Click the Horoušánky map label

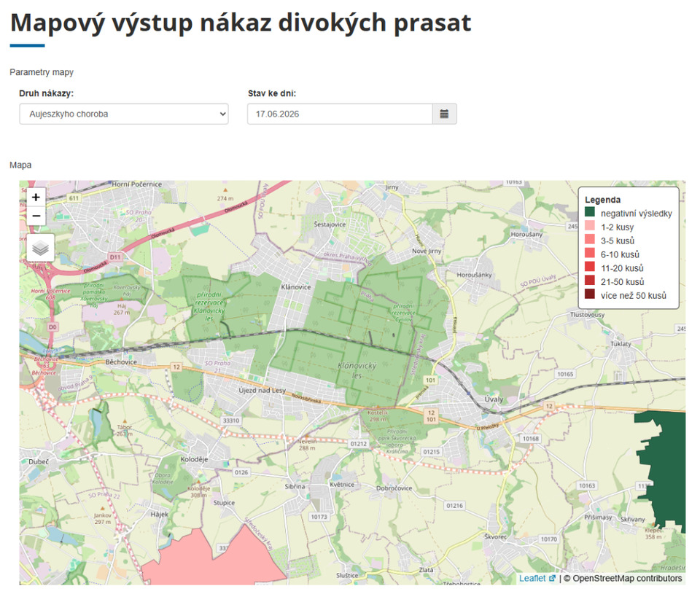(x=474, y=275)
